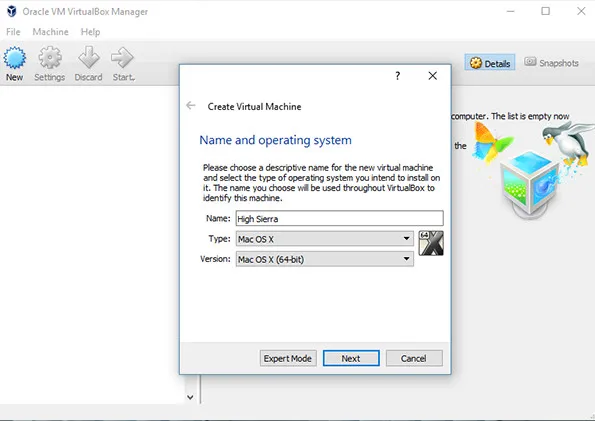This screenshot has height=421, width=595.
Task: Close the VirtualBox Manager window
Action: click(581, 11)
